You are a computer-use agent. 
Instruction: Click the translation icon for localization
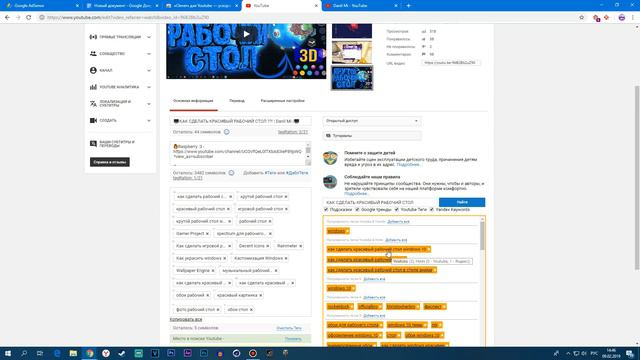tap(93, 104)
